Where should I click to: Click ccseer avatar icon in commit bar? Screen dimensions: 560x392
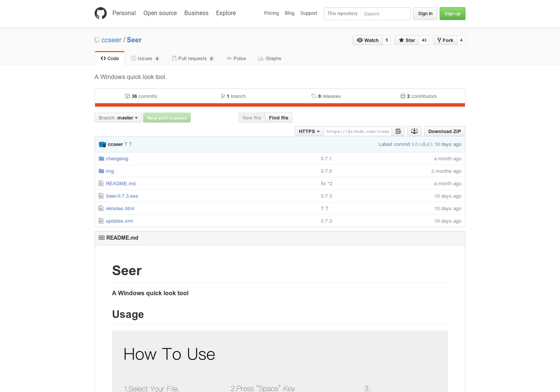[103, 144]
